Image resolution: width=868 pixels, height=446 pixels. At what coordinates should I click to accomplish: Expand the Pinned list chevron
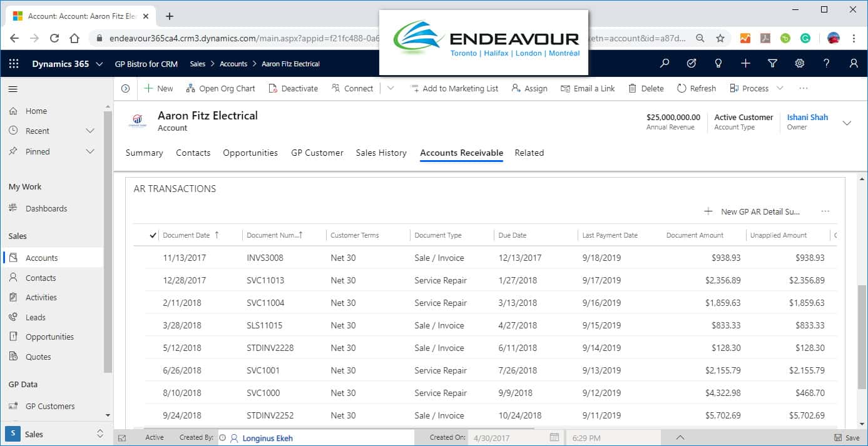(x=90, y=151)
